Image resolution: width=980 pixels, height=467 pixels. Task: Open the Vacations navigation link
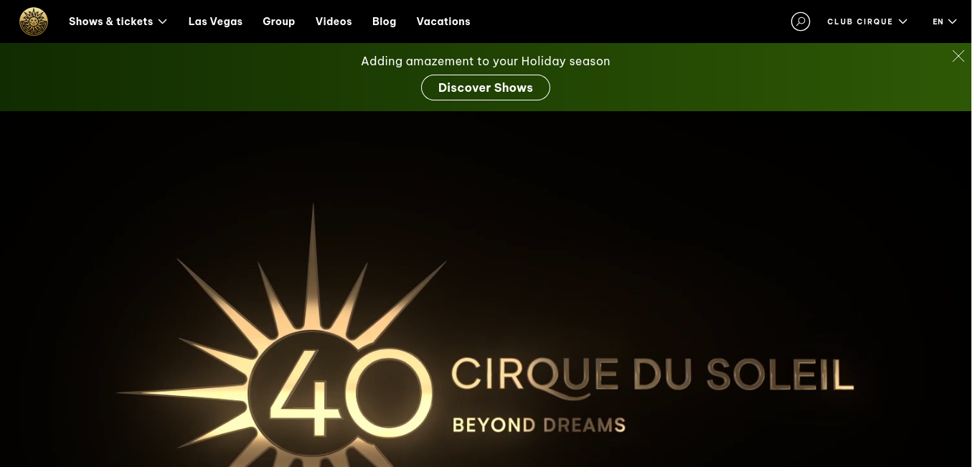tap(443, 22)
